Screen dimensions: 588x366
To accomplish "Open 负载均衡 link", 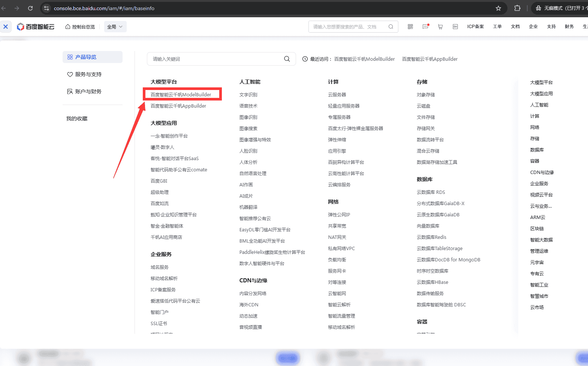I will [337, 259].
